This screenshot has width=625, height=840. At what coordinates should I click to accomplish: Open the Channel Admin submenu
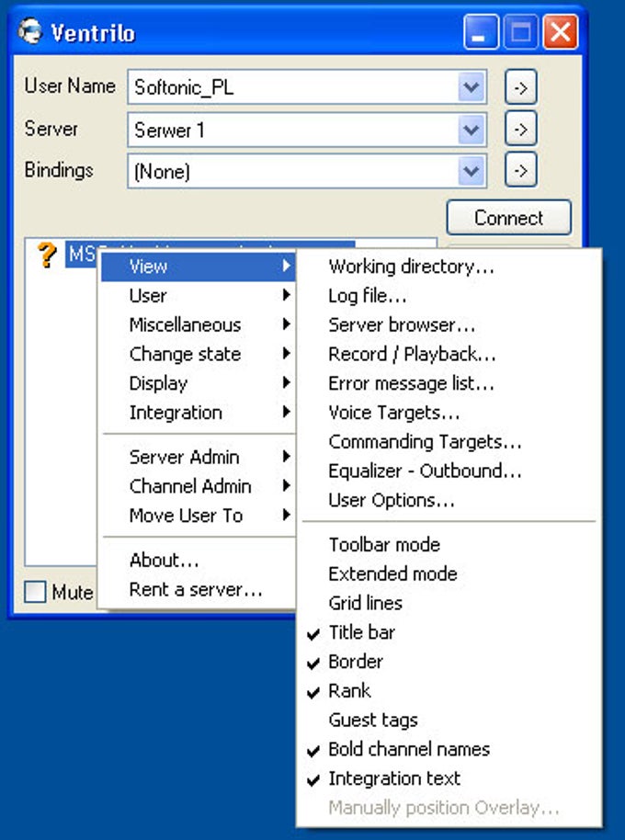pyautogui.click(x=199, y=486)
